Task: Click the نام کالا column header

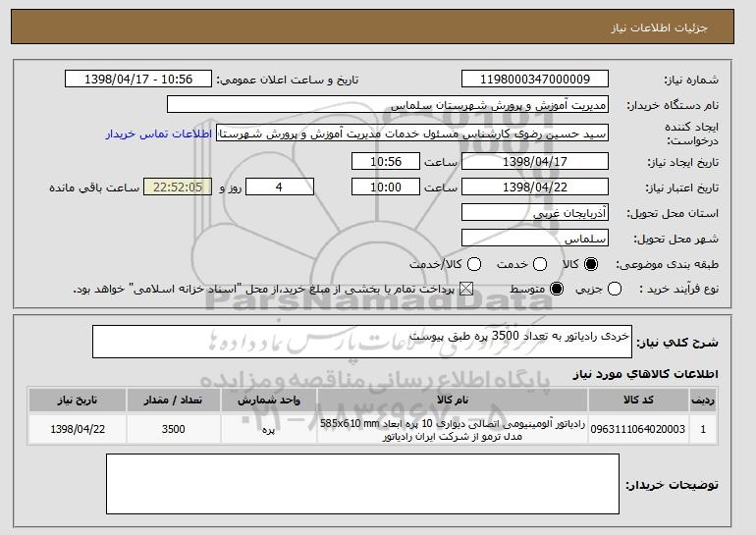Action: point(453,401)
